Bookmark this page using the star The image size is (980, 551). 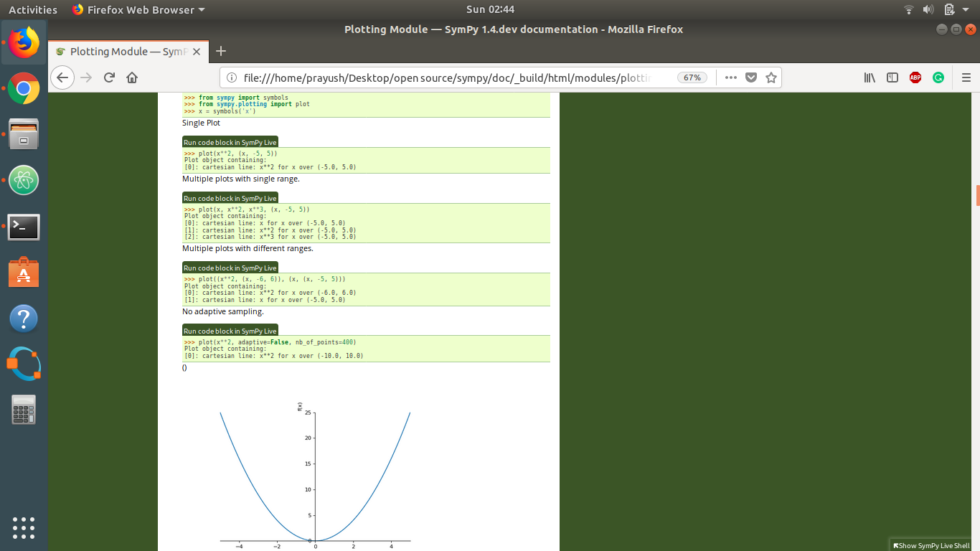pos(771,77)
